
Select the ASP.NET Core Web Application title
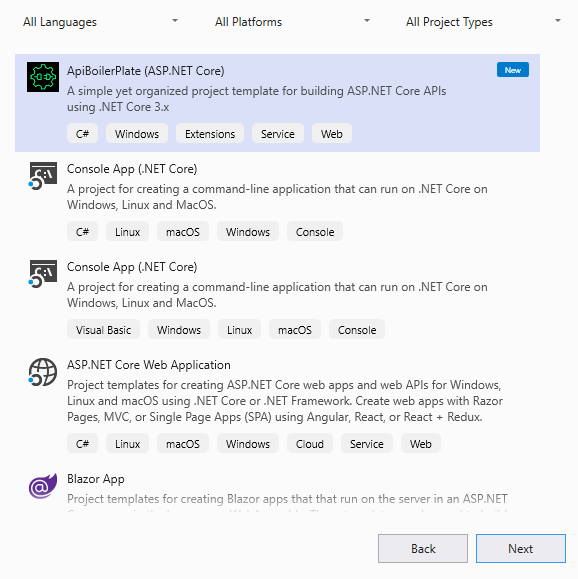148,365
